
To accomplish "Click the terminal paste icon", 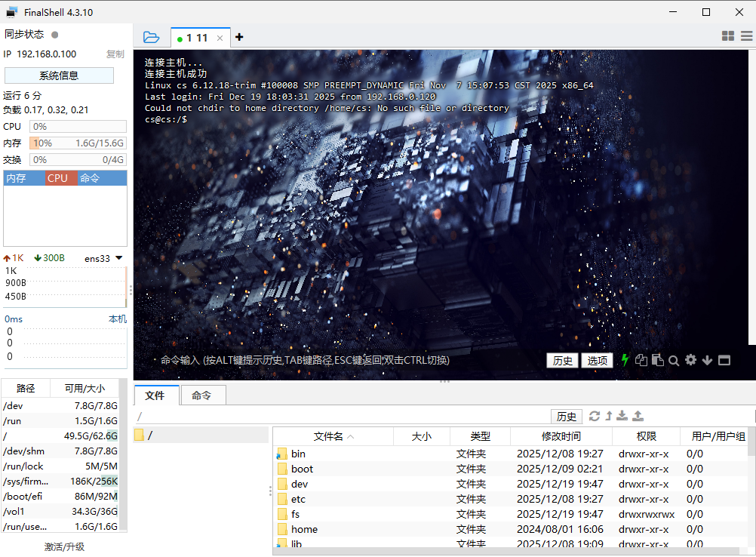I will point(657,360).
